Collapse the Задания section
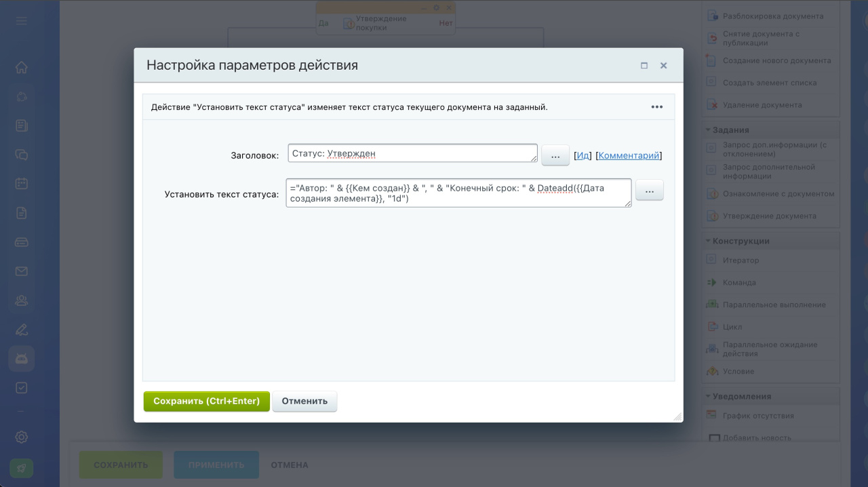 [772, 130]
